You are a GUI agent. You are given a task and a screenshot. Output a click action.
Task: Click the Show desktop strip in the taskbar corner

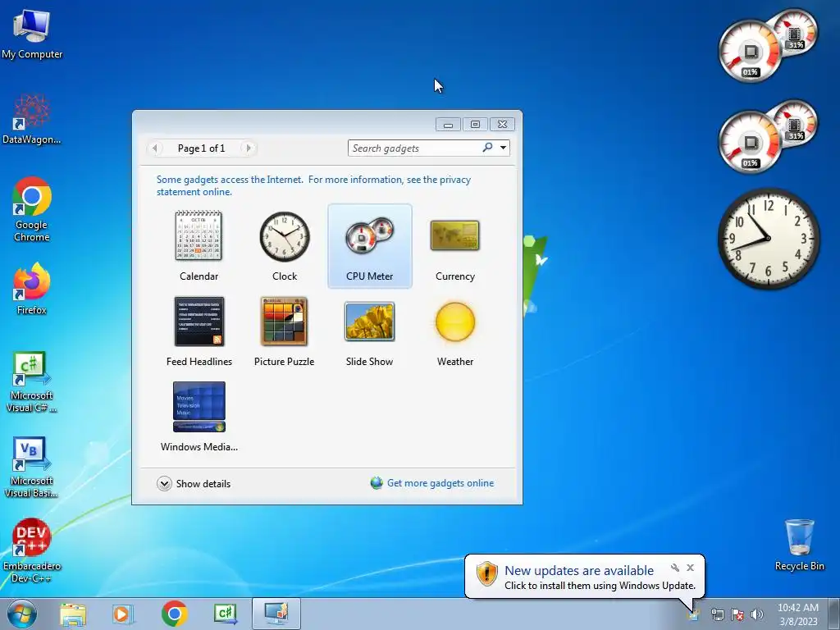pos(834,614)
